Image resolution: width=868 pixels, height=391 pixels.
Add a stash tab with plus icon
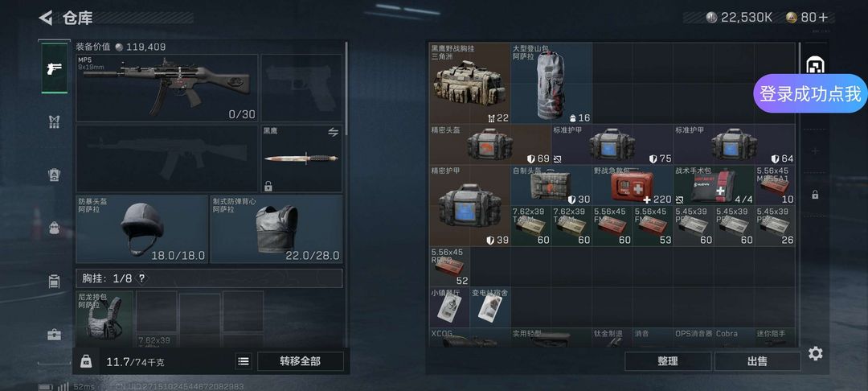(x=815, y=150)
